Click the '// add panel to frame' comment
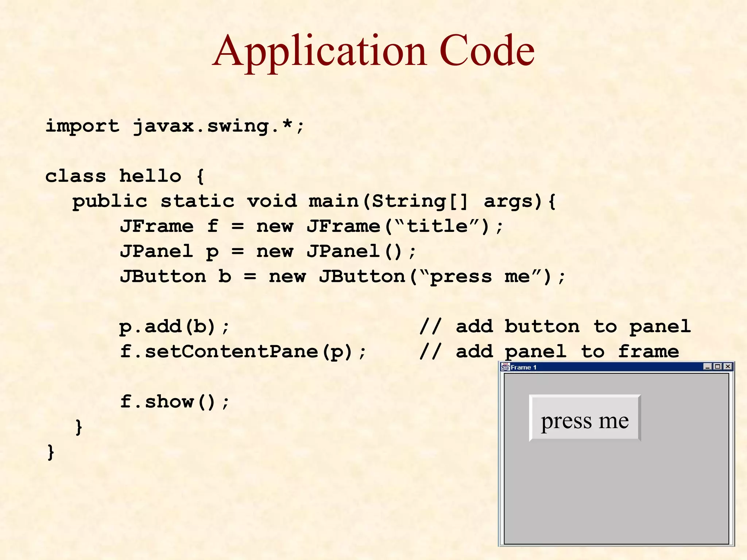The width and height of the screenshot is (747, 560). tap(549, 352)
